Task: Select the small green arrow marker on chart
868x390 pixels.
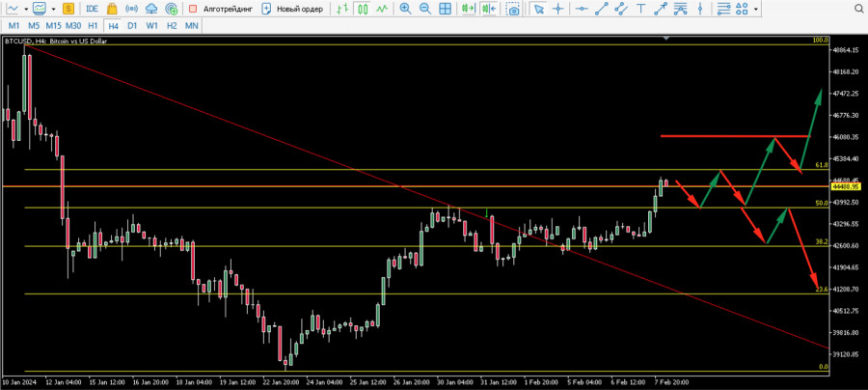Action: (486, 212)
